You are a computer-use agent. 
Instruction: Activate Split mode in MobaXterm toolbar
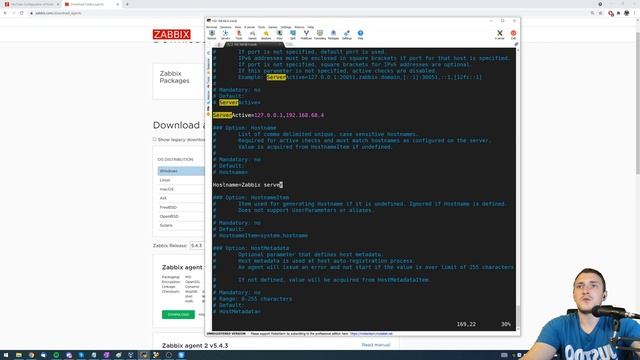click(x=293, y=35)
